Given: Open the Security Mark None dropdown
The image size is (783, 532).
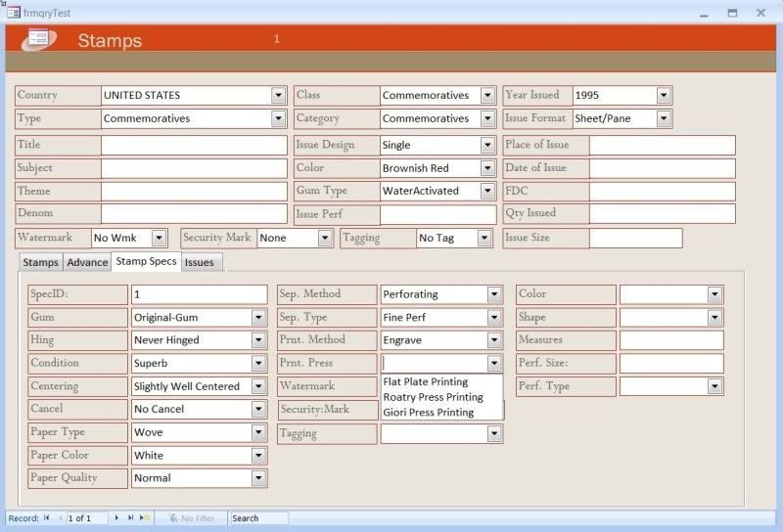Looking at the screenshot, I should click(x=325, y=238).
